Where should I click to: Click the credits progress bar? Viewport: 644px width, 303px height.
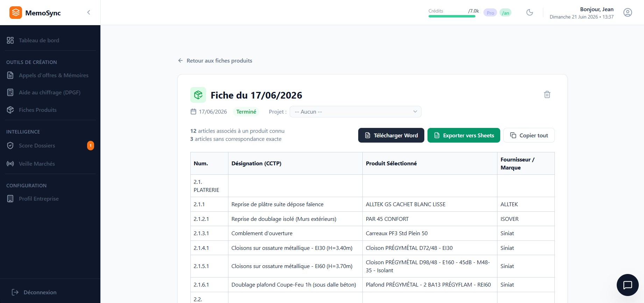tap(452, 16)
